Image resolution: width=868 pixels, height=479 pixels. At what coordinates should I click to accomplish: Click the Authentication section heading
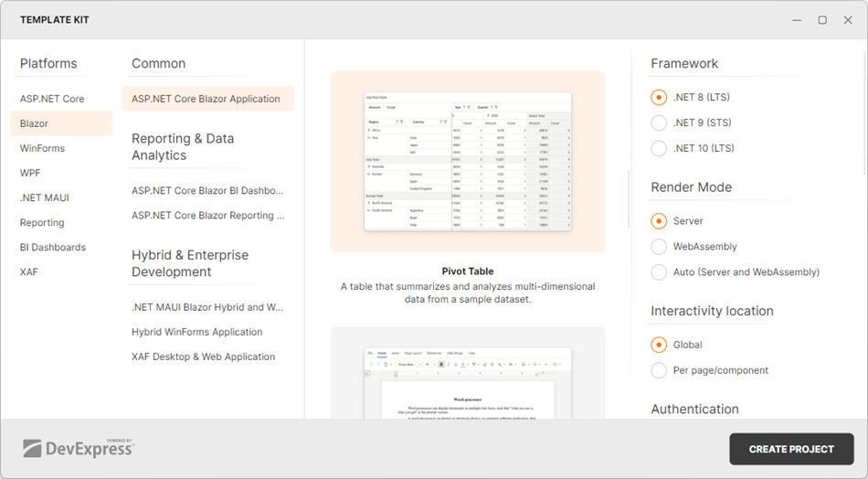coord(694,410)
